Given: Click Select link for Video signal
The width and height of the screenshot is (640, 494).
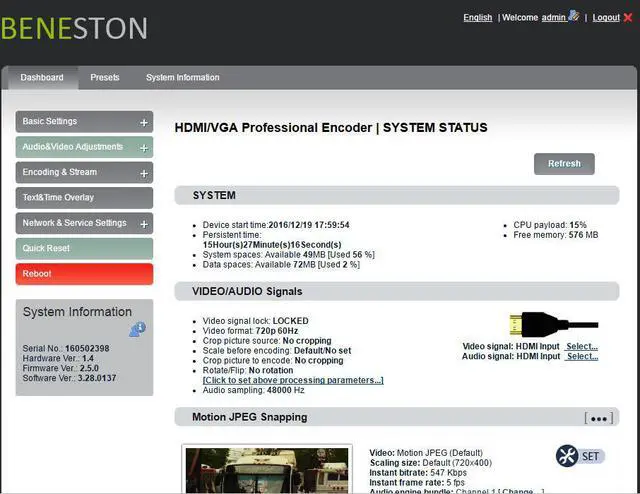Looking at the screenshot, I should pos(581,346).
